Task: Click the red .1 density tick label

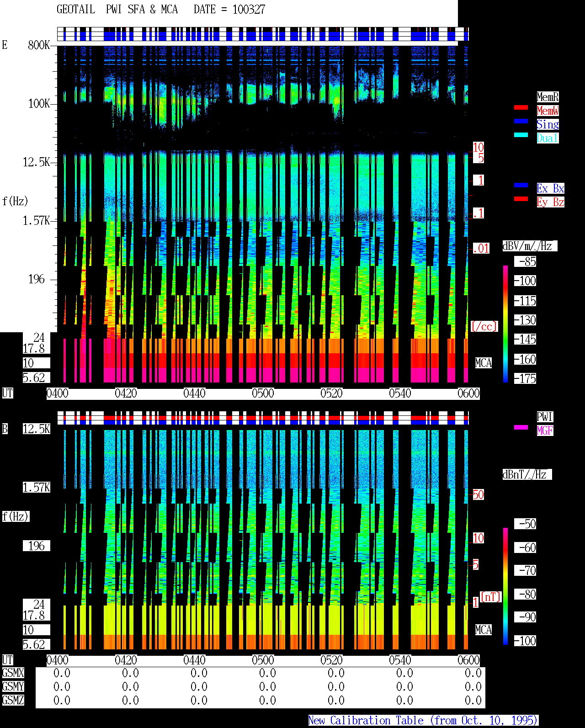Action: pyautogui.click(x=479, y=213)
